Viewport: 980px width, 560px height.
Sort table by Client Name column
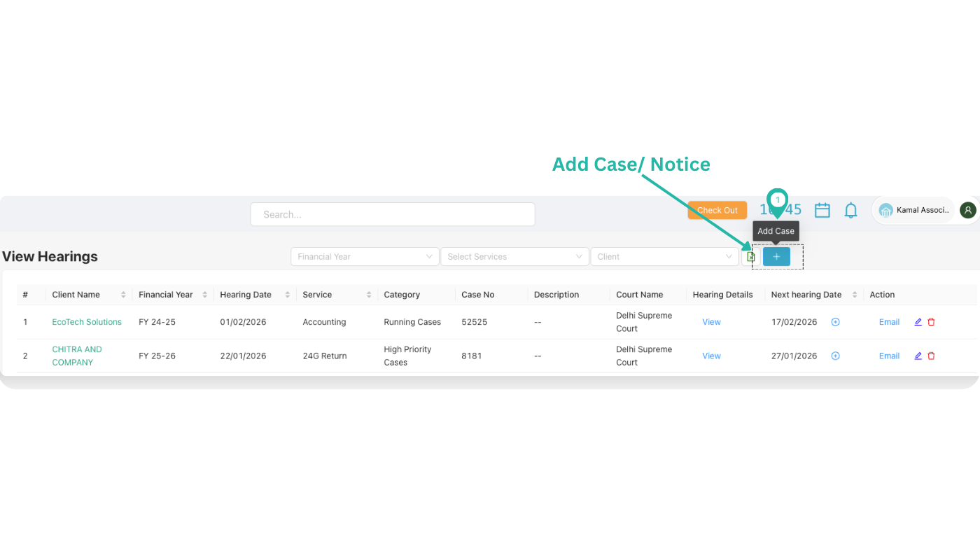[123, 295]
